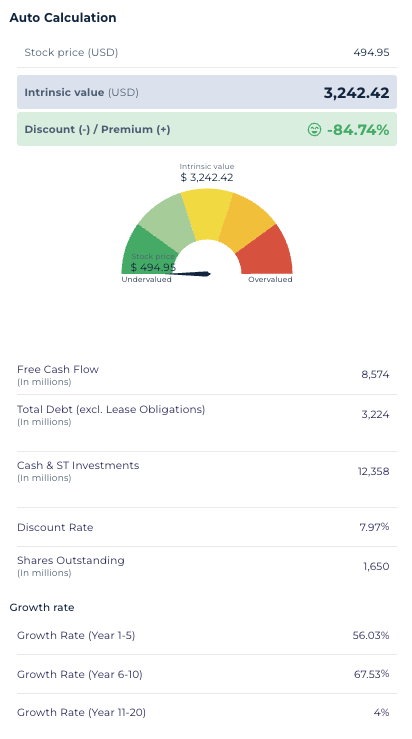Click the Growth Rate Year 11-20 value
Viewport: 412px width, 739px height.
(381, 713)
